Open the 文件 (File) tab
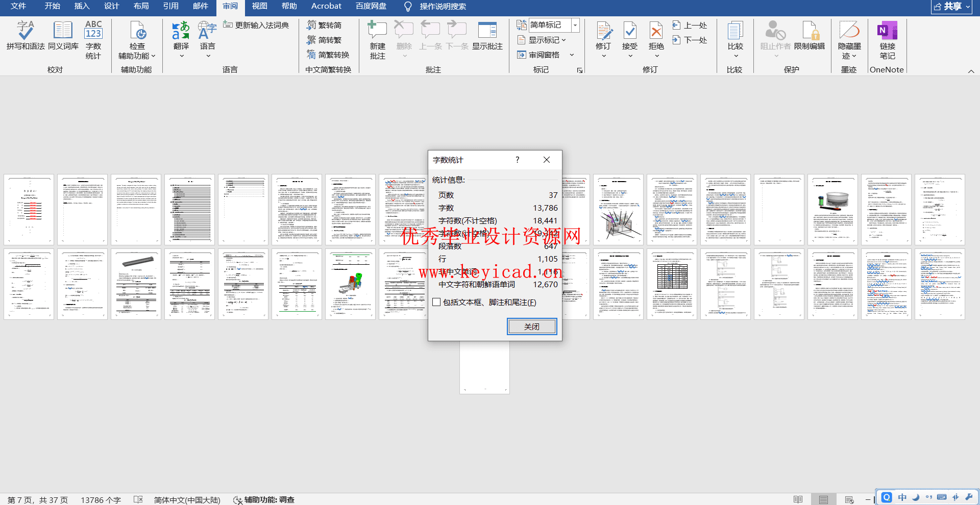Image resolution: width=980 pixels, height=505 pixels. pos(18,6)
